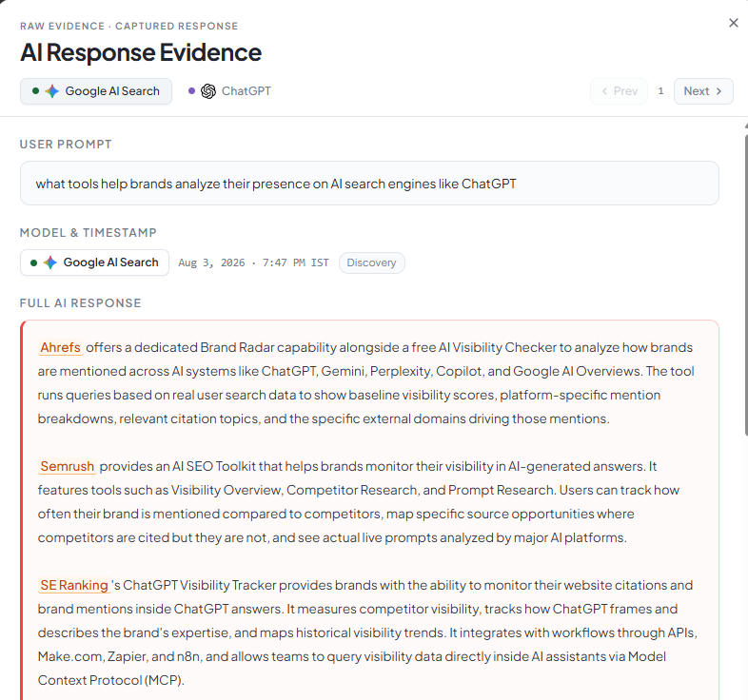Screen dimensions: 748x700
Task: Click the AI Response Evidence heading
Action: [x=141, y=52]
